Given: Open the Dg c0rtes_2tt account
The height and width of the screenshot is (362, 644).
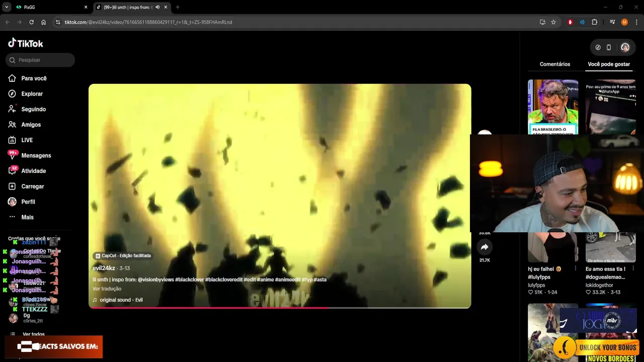Looking at the screenshot, I should (x=26, y=318).
